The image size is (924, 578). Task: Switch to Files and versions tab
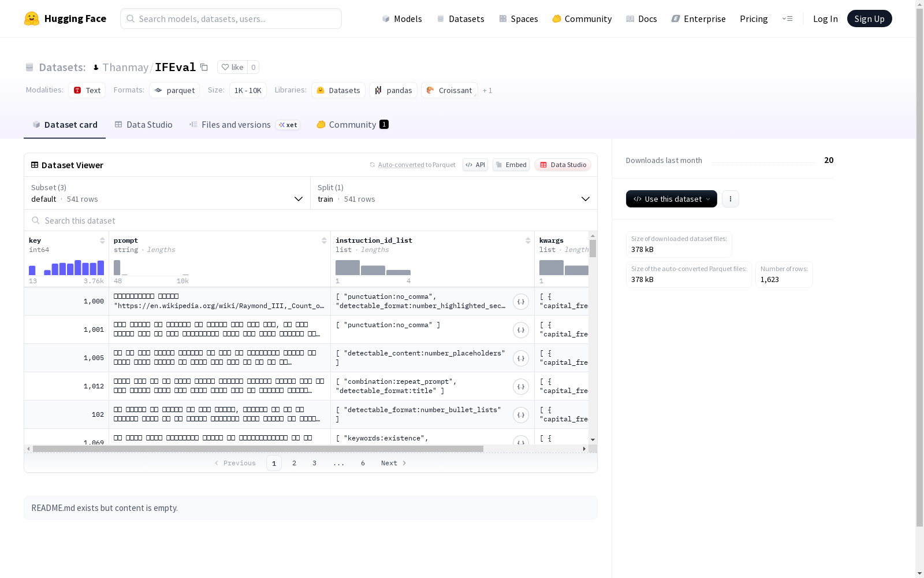[244, 125]
